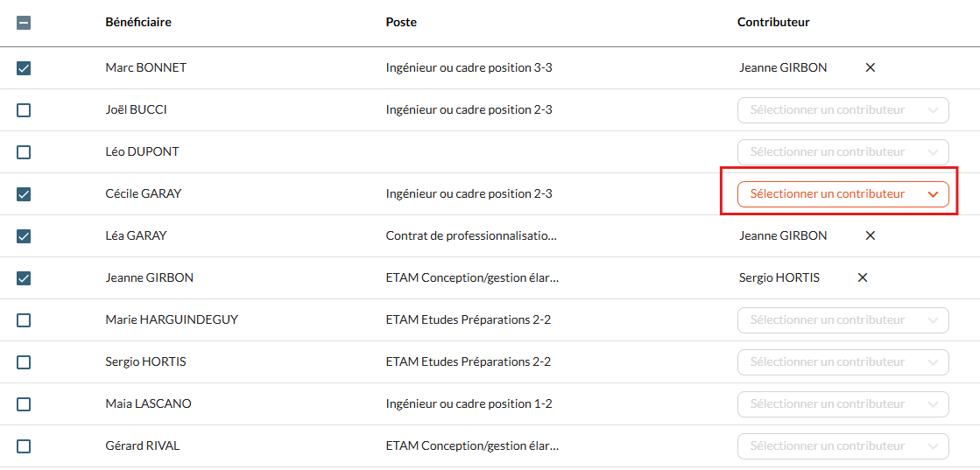Viewport: 980px width, 470px height.
Task: Click the Poste column header
Action: [401, 23]
